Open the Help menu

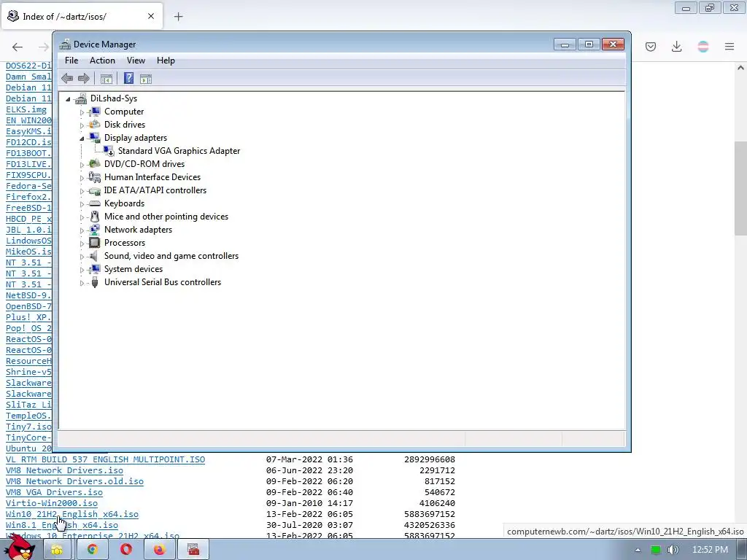tap(166, 61)
